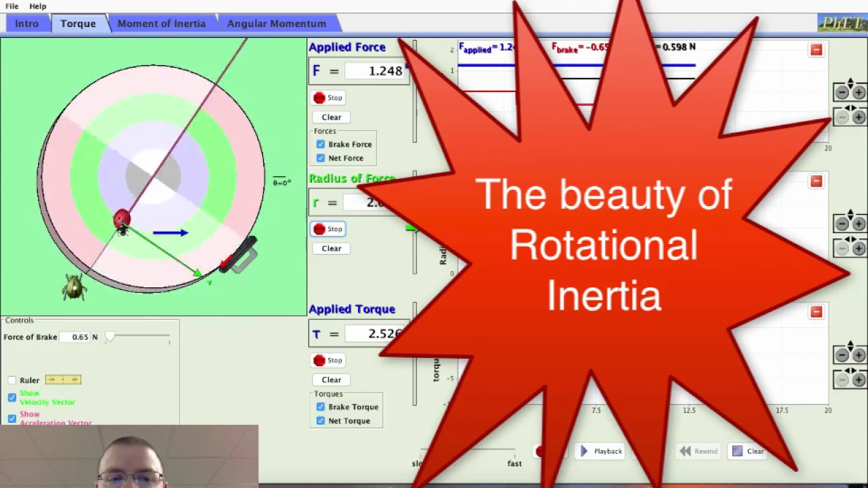868x488 pixels.
Task: Click the Force of Brake value field
Action: [75, 337]
